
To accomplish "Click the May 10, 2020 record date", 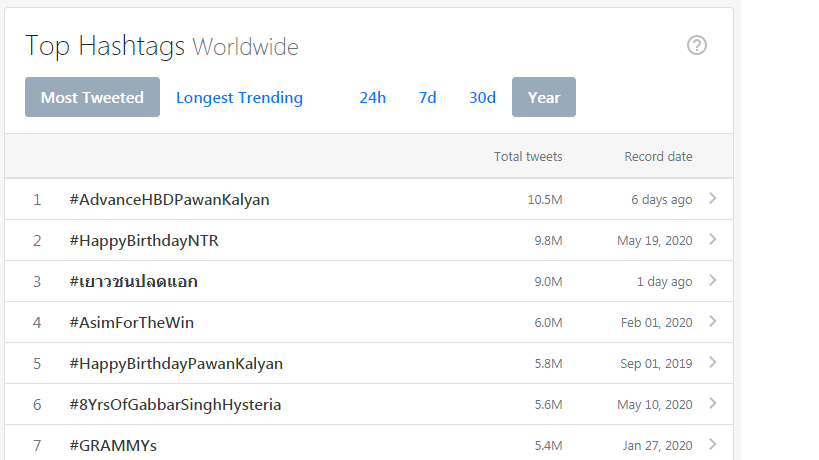I will pos(654,405).
